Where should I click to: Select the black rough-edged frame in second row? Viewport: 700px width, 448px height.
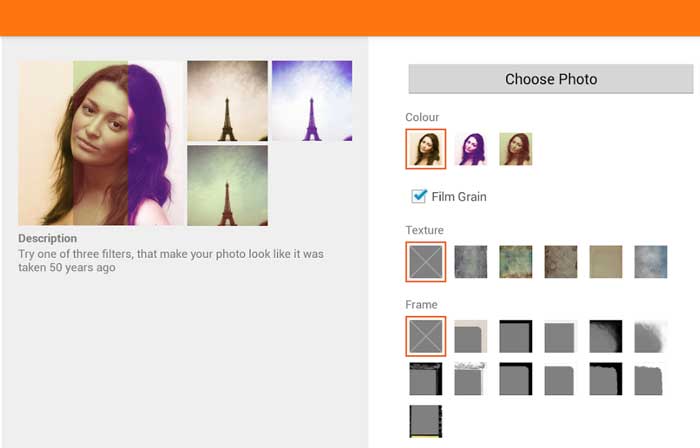pos(606,379)
